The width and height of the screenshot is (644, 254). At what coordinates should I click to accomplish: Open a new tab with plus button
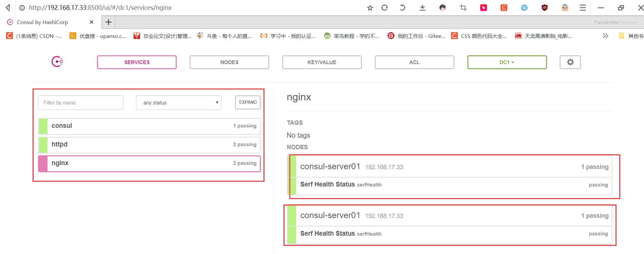(x=109, y=22)
